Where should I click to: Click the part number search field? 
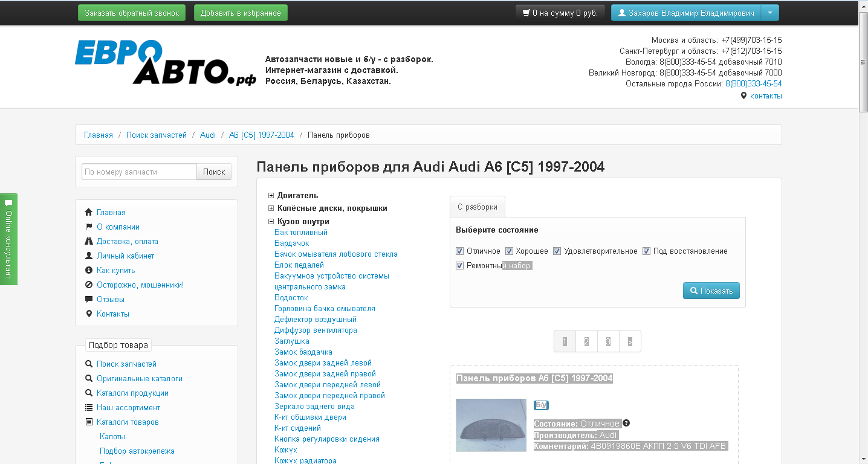(x=139, y=172)
